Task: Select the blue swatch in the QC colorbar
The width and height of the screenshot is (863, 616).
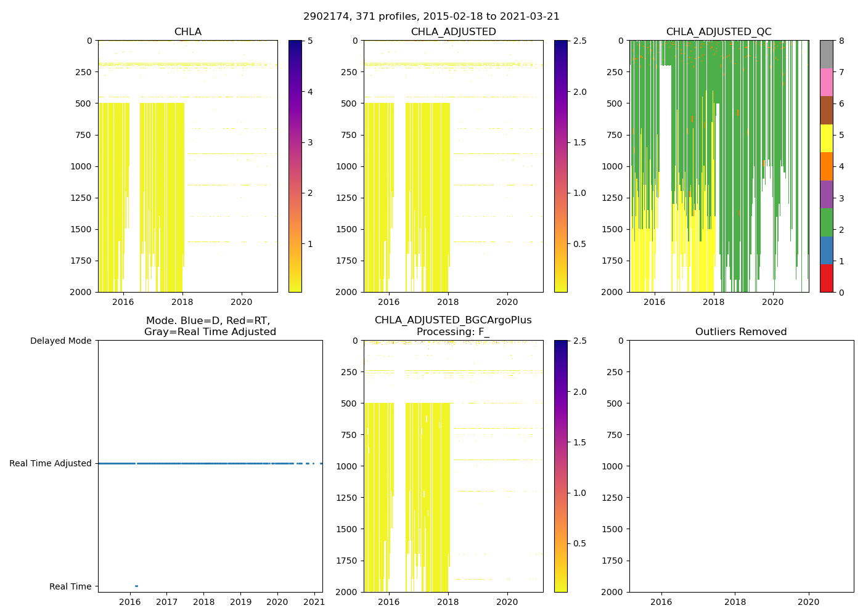Action: coord(827,250)
